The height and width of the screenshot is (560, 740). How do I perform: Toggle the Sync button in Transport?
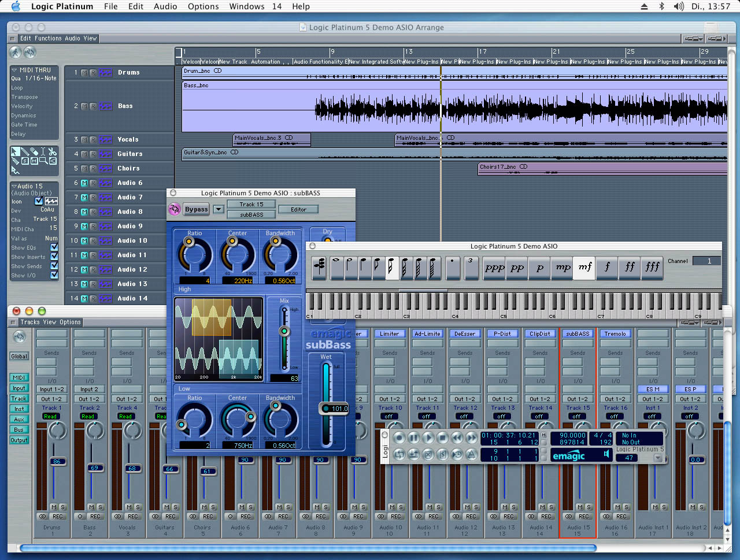pos(457,455)
